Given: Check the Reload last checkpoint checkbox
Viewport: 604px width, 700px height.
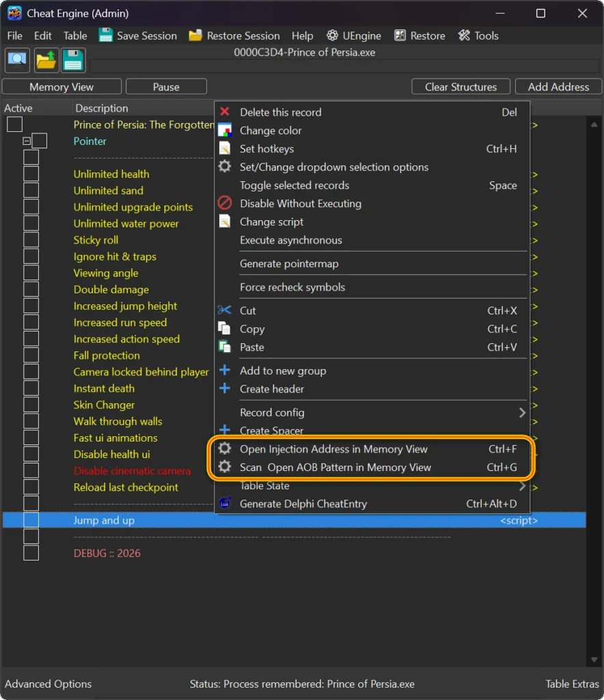Looking at the screenshot, I should pyautogui.click(x=31, y=487).
